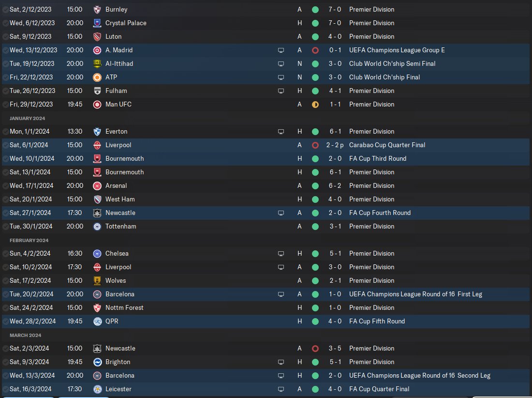The width and height of the screenshot is (532, 398).
Task: Click the TV icon on the Chelsea fixture
Action: click(281, 254)
